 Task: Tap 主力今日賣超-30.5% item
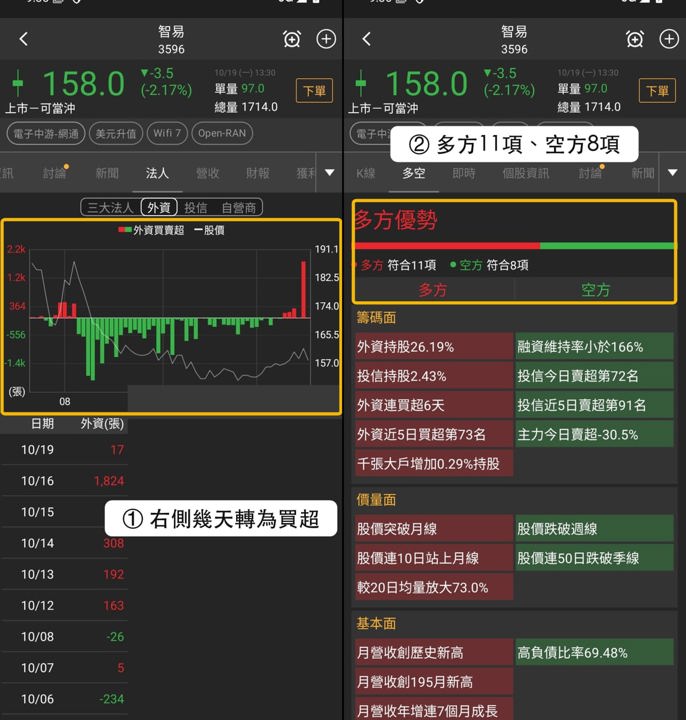[x=594, y=434]
